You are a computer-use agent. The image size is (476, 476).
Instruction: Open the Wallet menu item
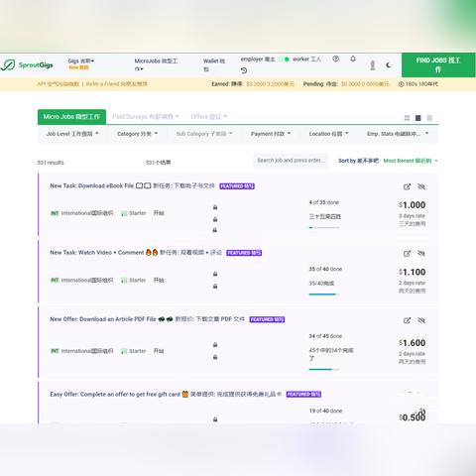[214, 64]
